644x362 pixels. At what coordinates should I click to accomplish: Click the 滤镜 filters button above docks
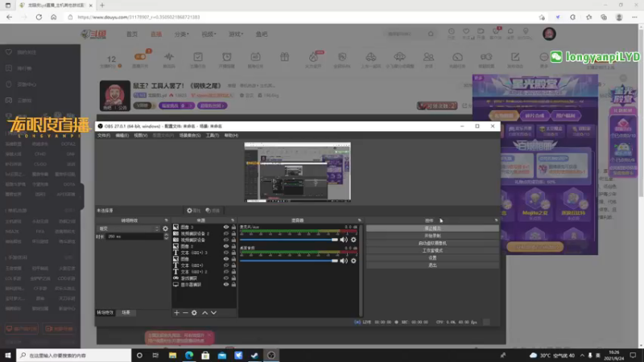point(213,211)
